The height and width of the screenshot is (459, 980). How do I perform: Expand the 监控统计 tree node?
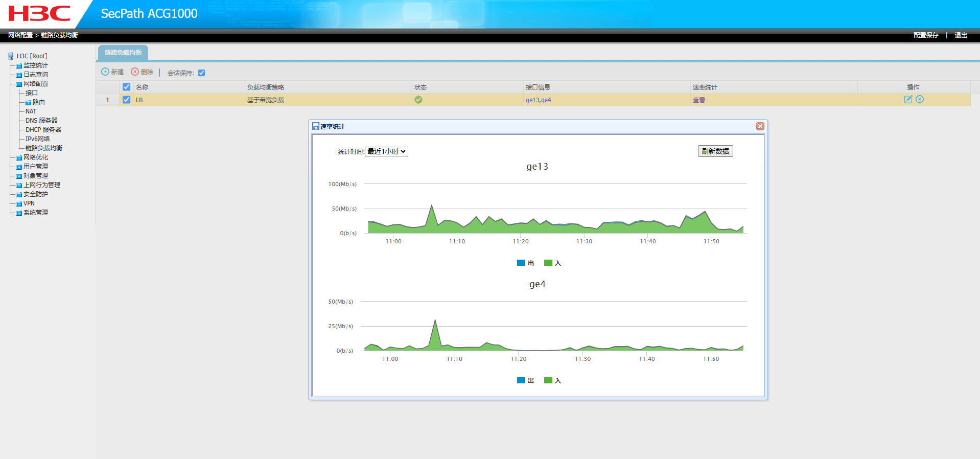pyautogui.click(x=19, y=66)
